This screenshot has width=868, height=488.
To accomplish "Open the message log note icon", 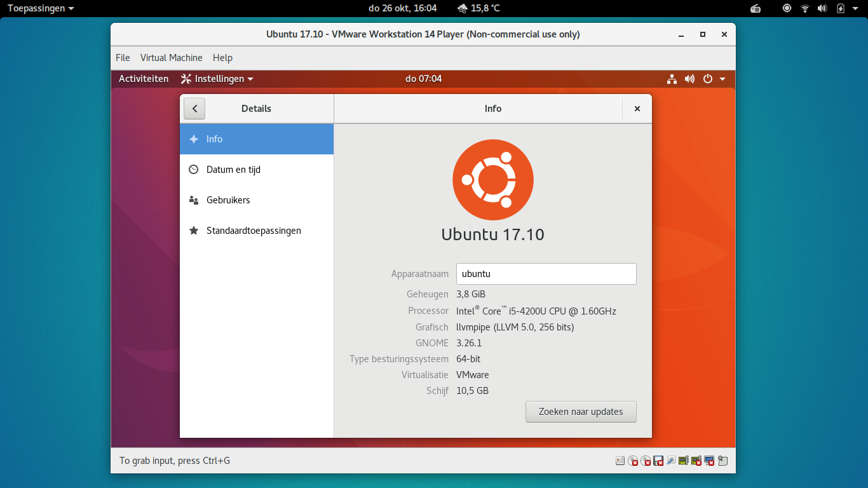I will 722,461.
